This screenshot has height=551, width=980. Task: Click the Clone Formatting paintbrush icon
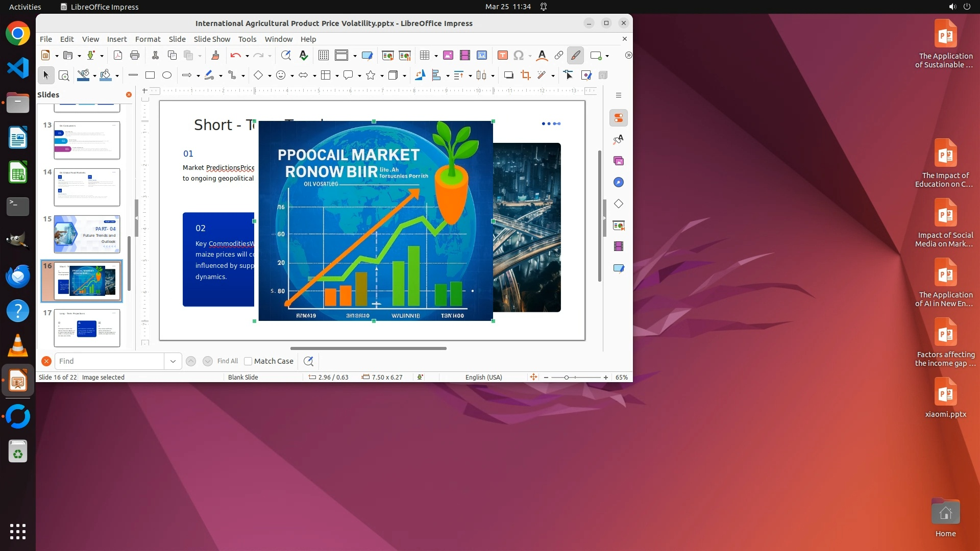(x=215, y=55)
